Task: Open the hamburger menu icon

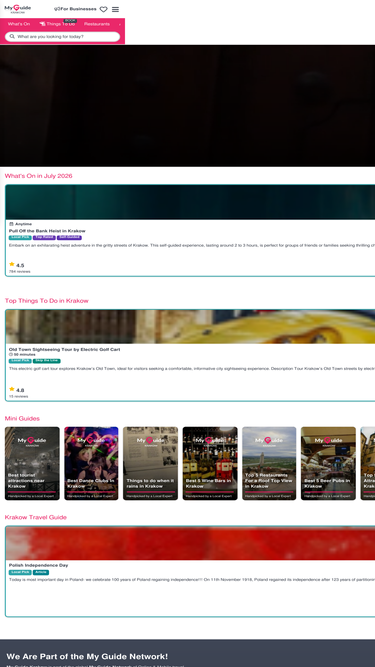Action: (115, 9)
